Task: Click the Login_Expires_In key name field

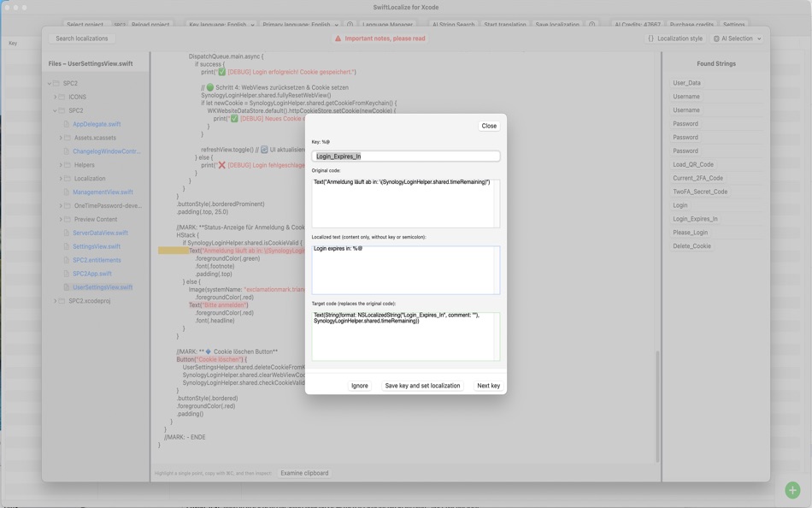Action: coord(405,156)
